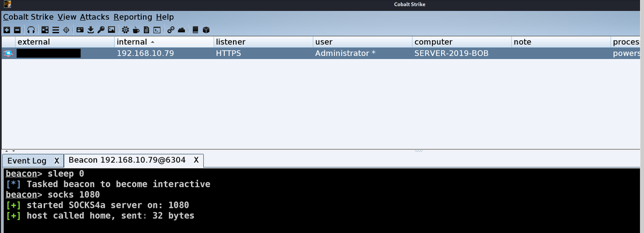Select the HTTPS listener cell
Screen dimensions: 644x233
[x=263, y=53]
